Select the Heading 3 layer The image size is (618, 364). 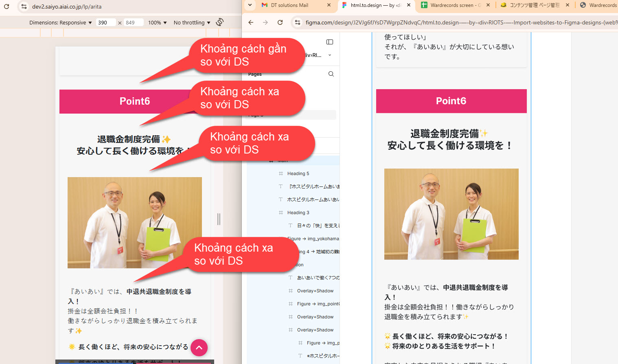(298, 213)
